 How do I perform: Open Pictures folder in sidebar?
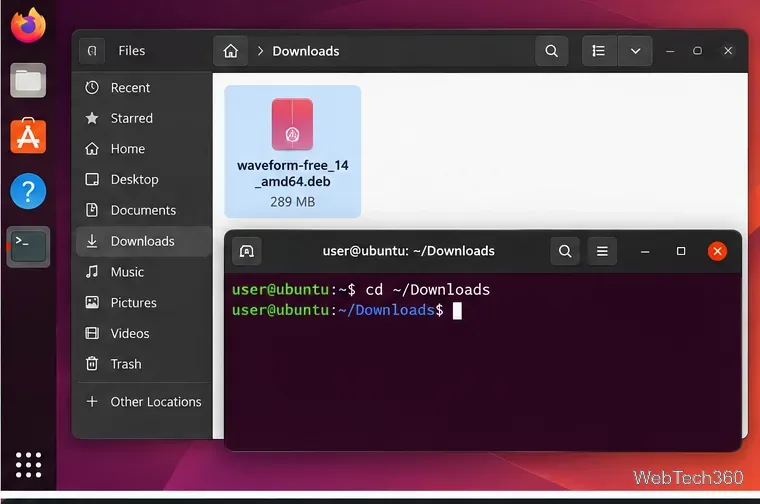pos(143,302)
